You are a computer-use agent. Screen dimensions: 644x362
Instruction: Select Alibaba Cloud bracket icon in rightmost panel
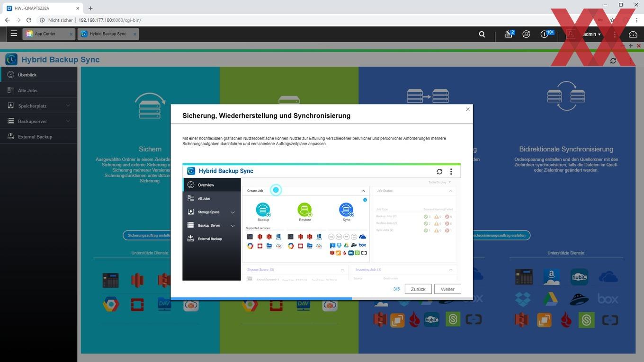click(x=610, y=320)
